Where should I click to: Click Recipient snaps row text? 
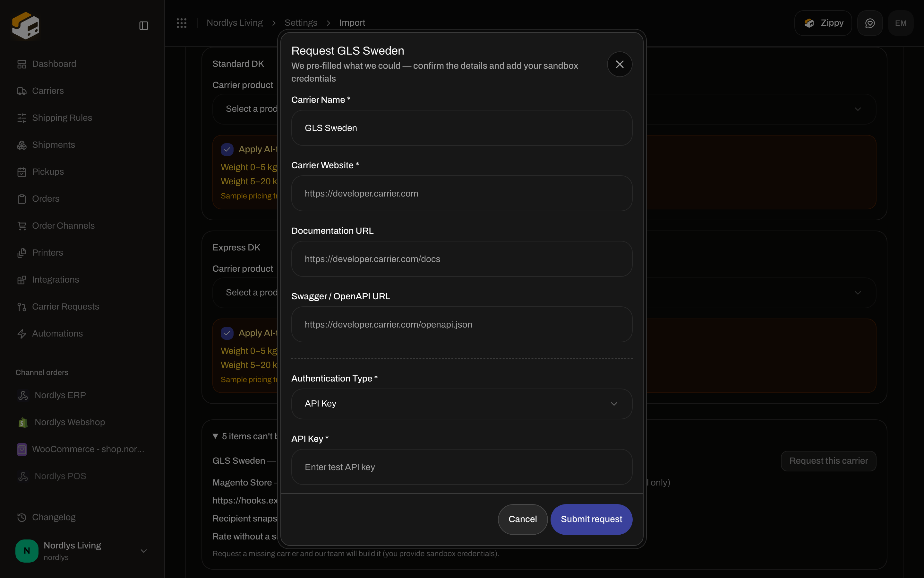[245, 518]
